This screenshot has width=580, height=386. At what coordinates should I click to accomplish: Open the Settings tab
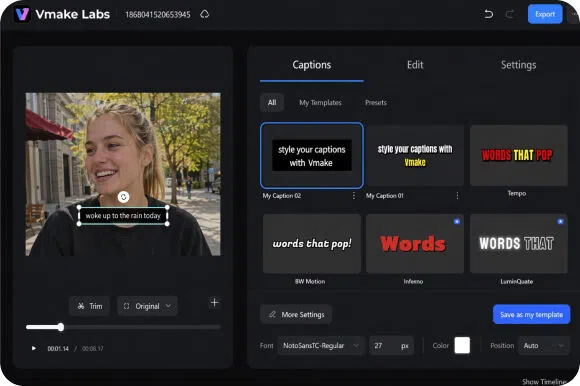[x=518, y=65]
